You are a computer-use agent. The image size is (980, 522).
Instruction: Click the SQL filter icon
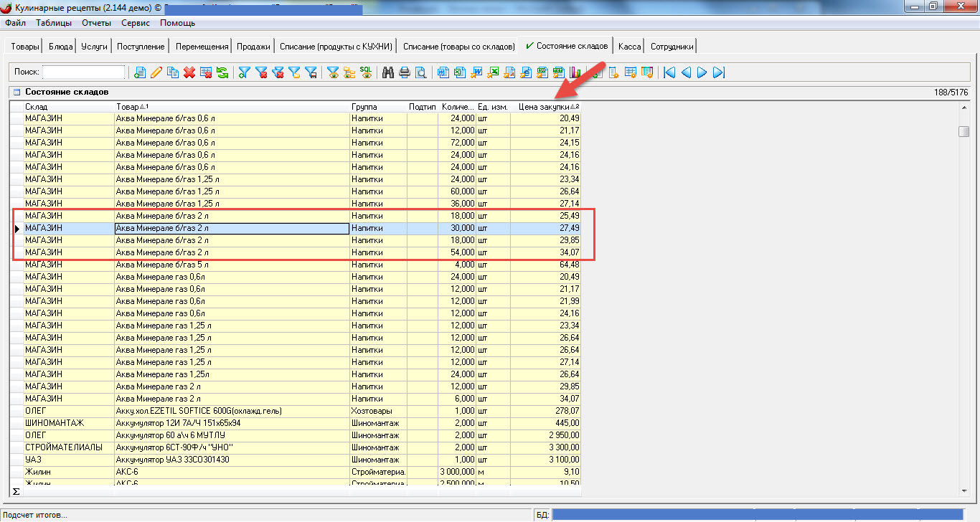click(366, 72)
